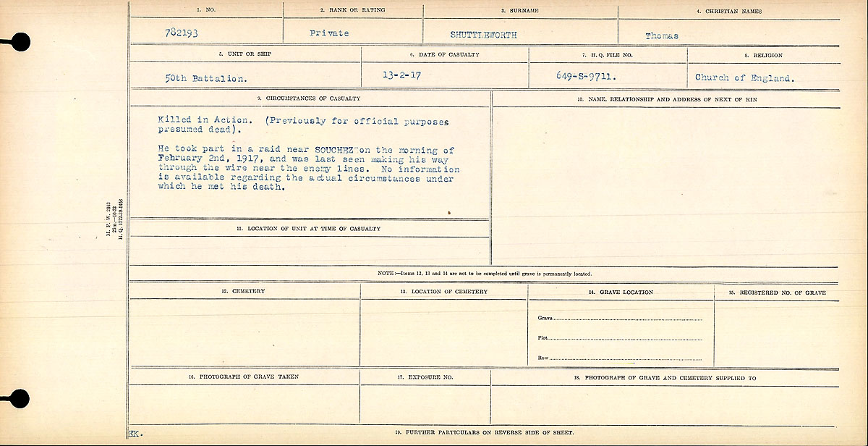Select the rank value Private
The image size is (868, 446).
(331, 33)
